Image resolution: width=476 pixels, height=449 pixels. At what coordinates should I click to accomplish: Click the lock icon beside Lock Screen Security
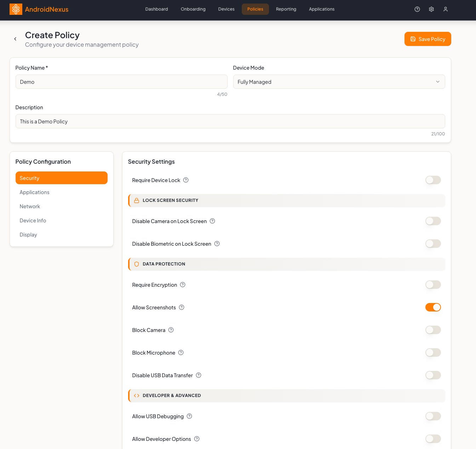[137, 200]
